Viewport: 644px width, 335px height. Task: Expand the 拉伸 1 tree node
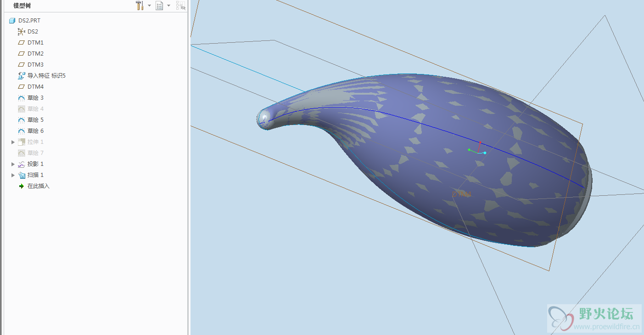pyautogui.click(x=13, y=142)
